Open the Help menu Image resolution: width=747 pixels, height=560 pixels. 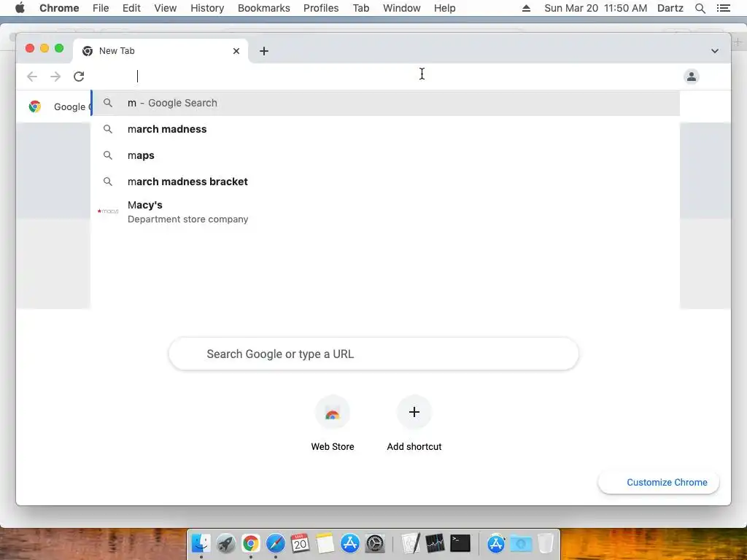pos(444,8)
